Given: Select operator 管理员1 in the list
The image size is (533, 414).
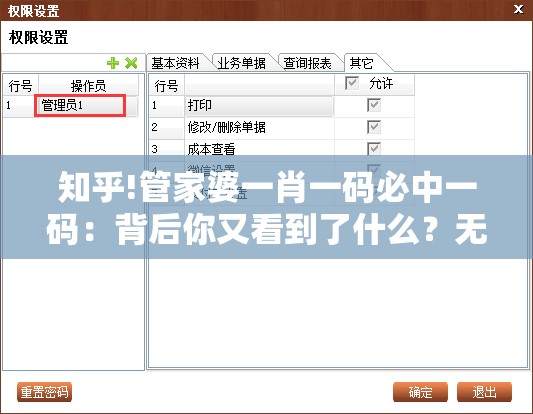Looking at the screenshot, I should [x=80, y=106].
